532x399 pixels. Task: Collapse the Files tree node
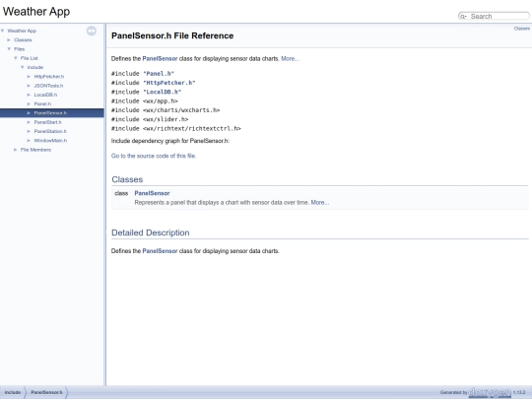click(x=9, y=49)
